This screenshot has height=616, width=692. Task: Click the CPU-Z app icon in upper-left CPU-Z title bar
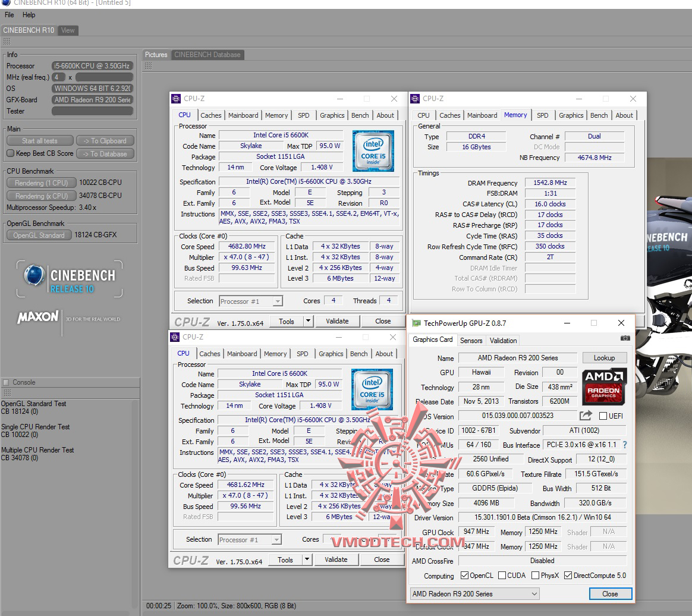(176, 98)
